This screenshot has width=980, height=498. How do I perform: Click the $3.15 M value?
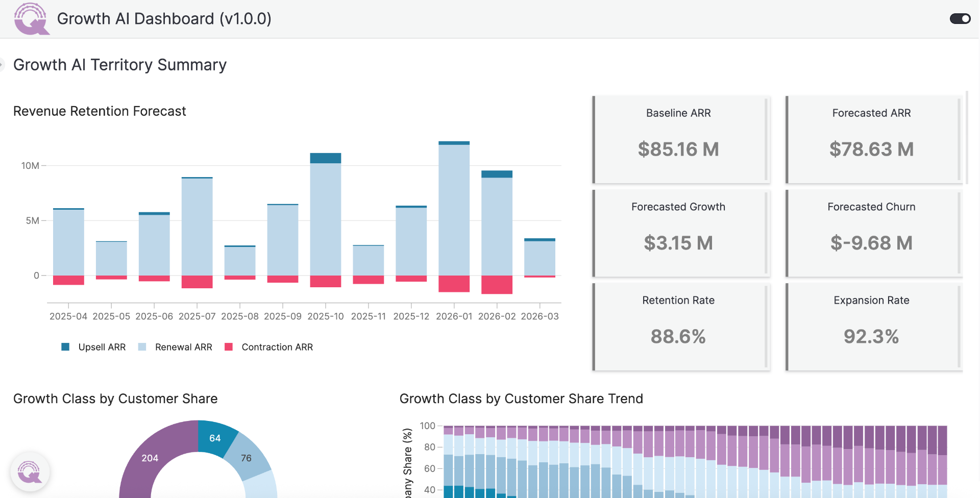tap(678, 243)
